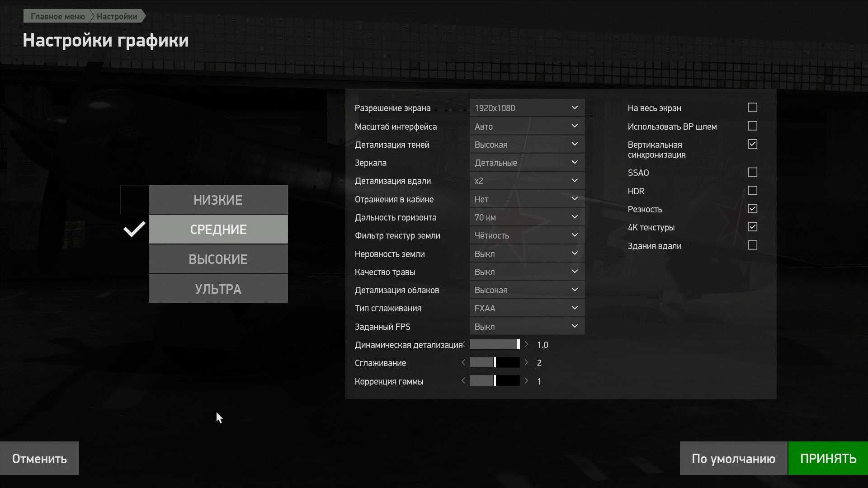Select the УЛЬТРА graphics preset
Viewport: 868px width, 488px height.
tap(218, 289)
